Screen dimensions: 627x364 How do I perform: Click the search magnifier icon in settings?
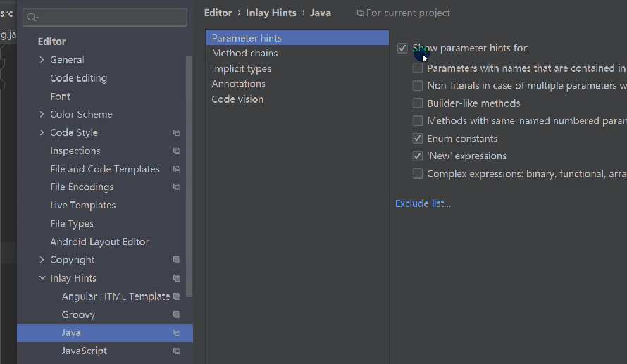click(32, 18)
